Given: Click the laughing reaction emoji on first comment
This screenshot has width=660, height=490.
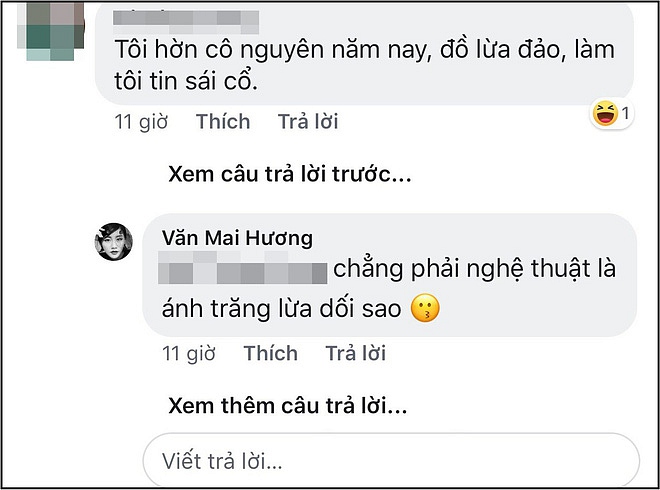Looking at the screenshot, I should pos(604,116).
